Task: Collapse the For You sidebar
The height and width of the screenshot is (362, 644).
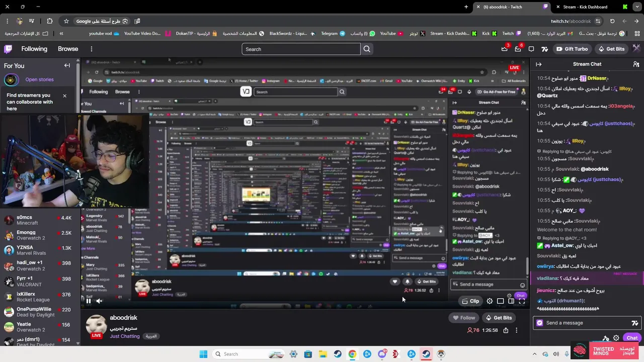Action: (x=67, y=65)
